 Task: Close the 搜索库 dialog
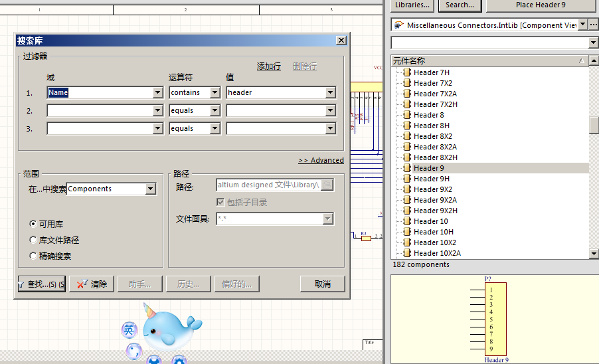(x=341, y=40)
